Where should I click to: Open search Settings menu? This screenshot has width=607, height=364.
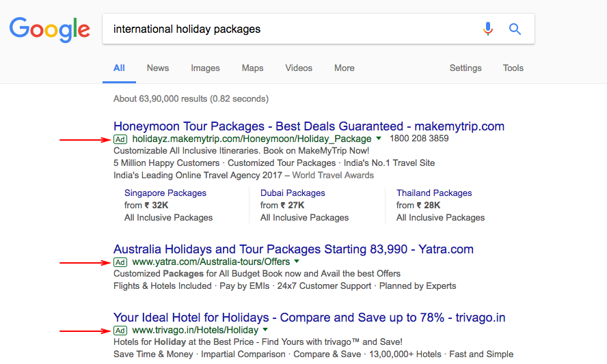466,68
